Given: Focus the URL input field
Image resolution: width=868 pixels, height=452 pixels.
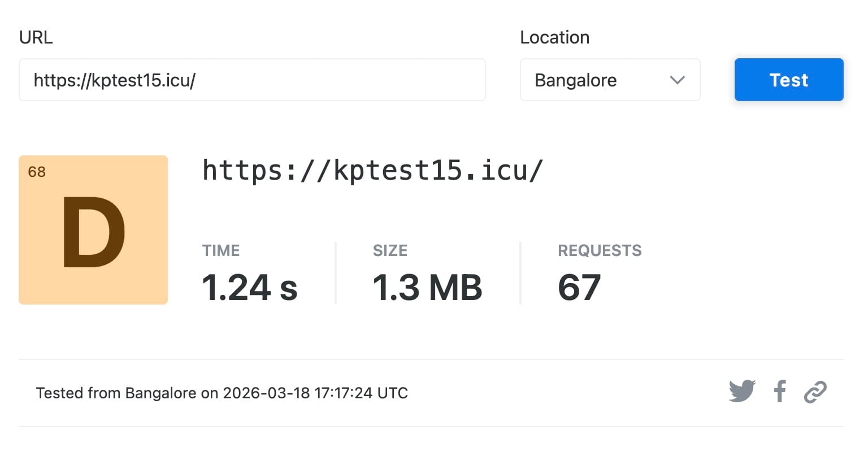Looking at the screenshot, I should coord(252,80).
